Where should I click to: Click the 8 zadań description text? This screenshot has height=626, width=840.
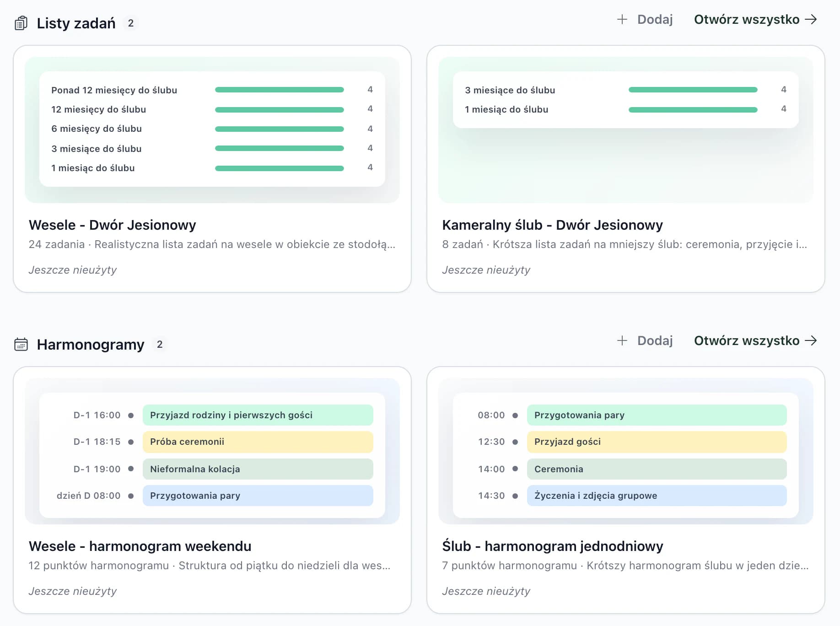[x=625, y=244]
